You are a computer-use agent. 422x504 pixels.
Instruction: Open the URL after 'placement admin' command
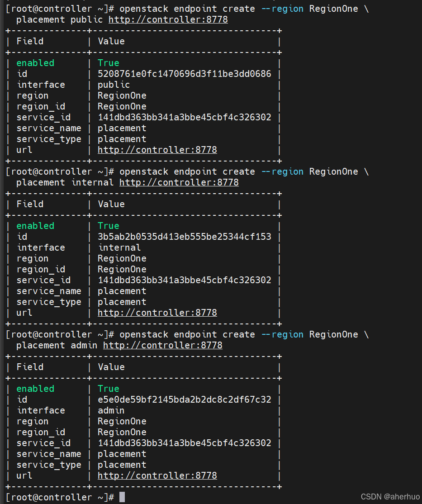[x=163, y=346]
